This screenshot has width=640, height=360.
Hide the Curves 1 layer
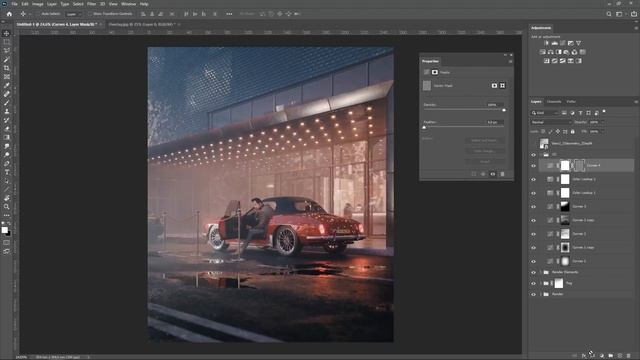(533, 262)
